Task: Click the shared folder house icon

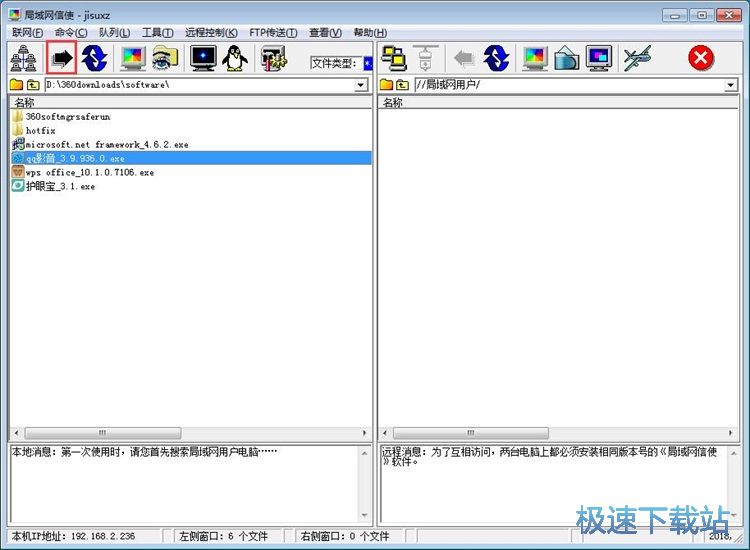Action: 566,58
